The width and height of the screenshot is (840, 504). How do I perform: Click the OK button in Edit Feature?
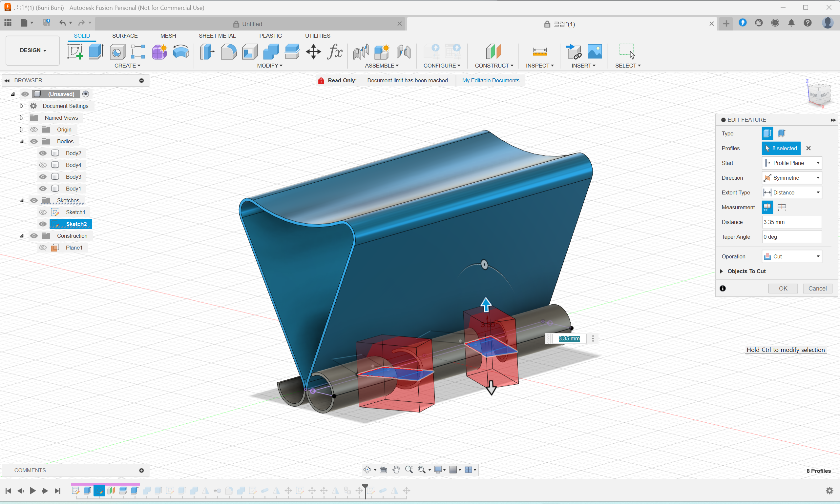pyautogui.click(x=783, y=288)
